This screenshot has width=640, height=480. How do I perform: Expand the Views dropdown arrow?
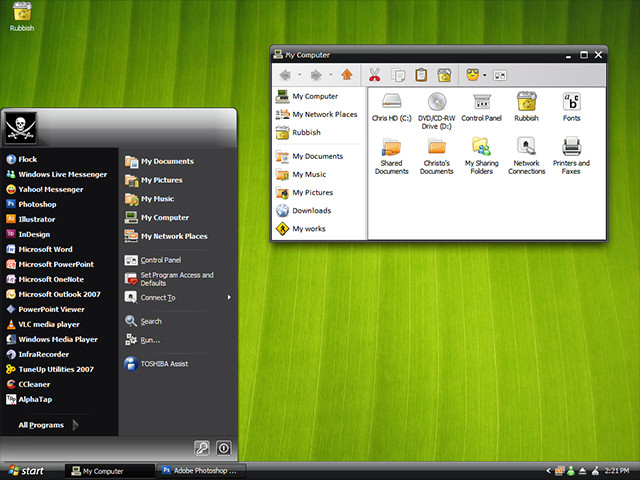484,75
